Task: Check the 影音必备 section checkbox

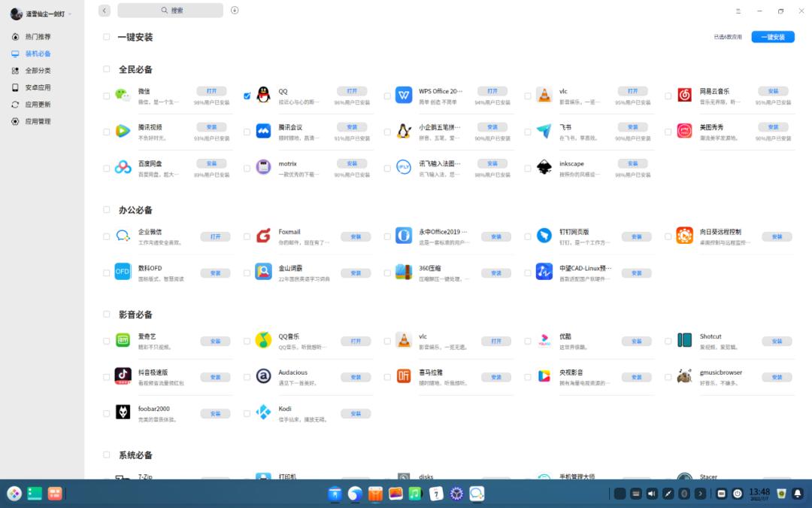Action: click(106, 314)
